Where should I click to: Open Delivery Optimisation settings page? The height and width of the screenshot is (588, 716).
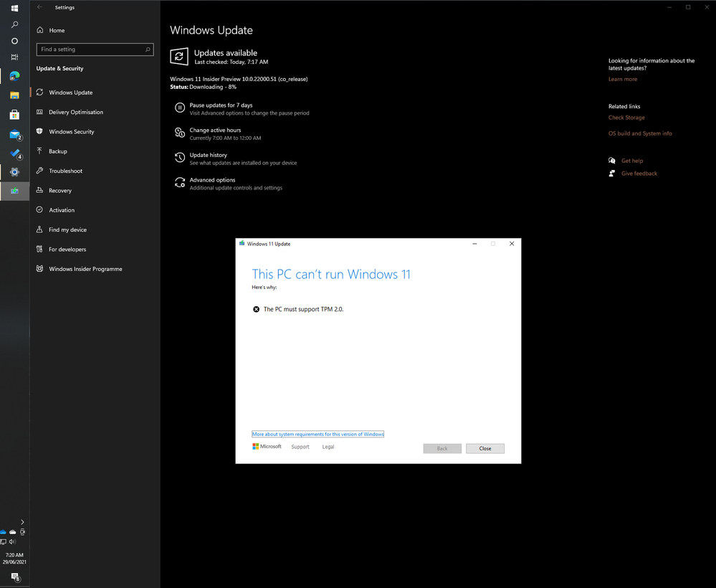pos(95,112)
